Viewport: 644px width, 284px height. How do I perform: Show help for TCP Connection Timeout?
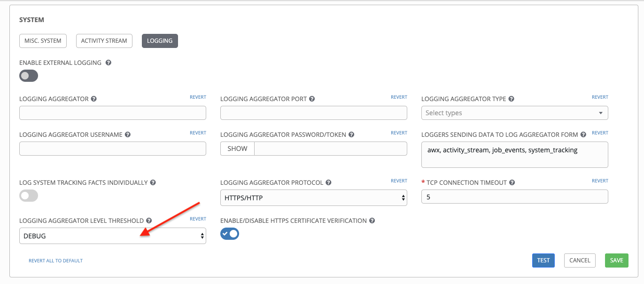click(x=512, y=182)
